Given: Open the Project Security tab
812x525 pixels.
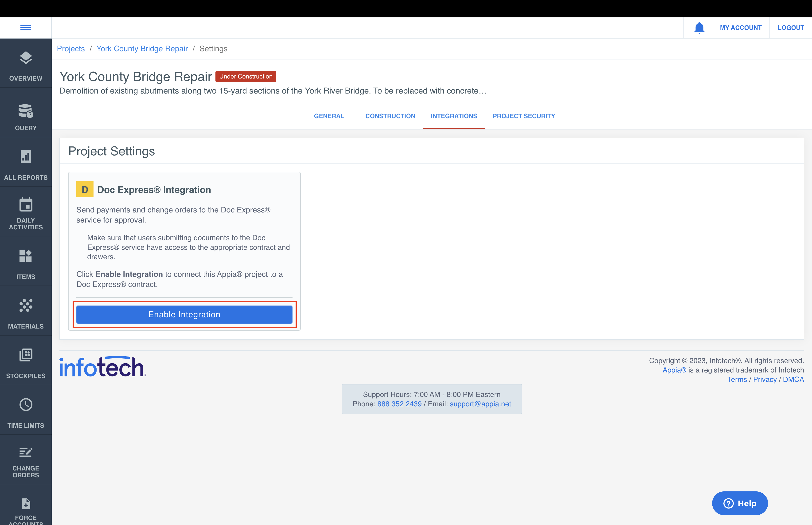Looking at the screenshot, I should tap(524, 116).
